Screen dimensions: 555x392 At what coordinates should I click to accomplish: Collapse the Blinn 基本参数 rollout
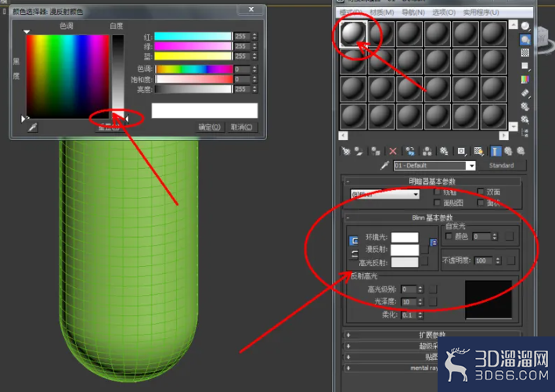(432, 218)
